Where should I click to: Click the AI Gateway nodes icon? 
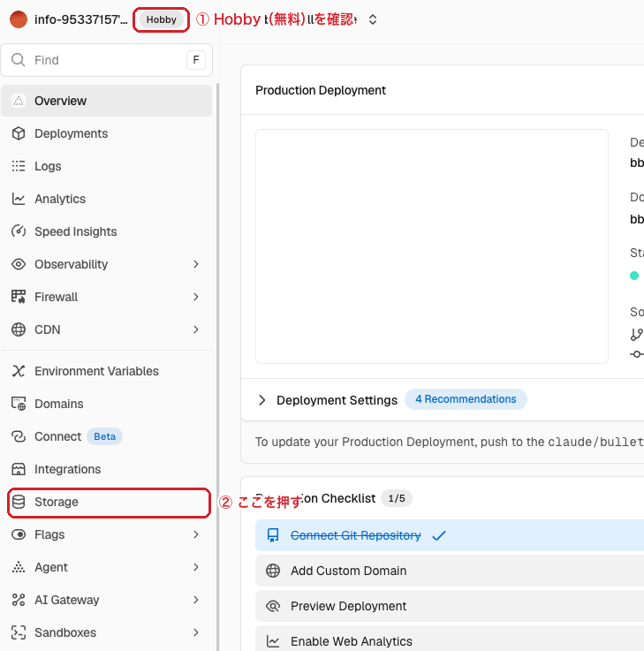click(19, 600)
